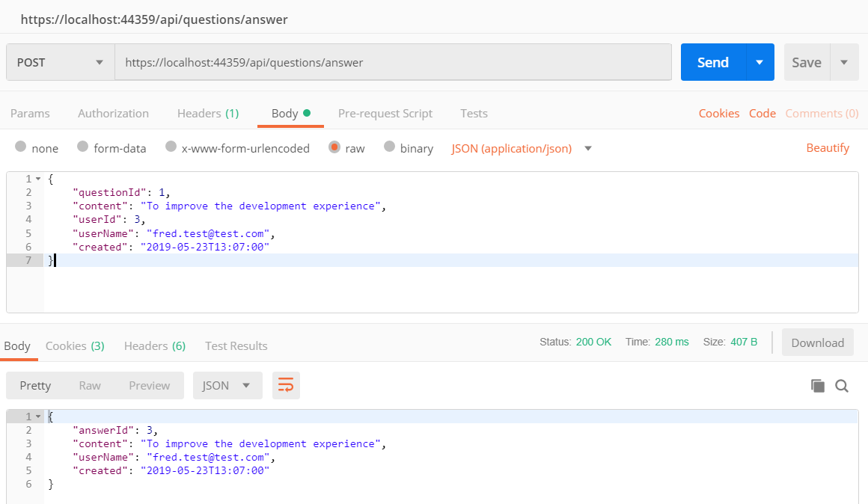This screenshot has height=504, width=868.
Task: Collapse request JSON at line 1 fold arrow
Action: 37,179
